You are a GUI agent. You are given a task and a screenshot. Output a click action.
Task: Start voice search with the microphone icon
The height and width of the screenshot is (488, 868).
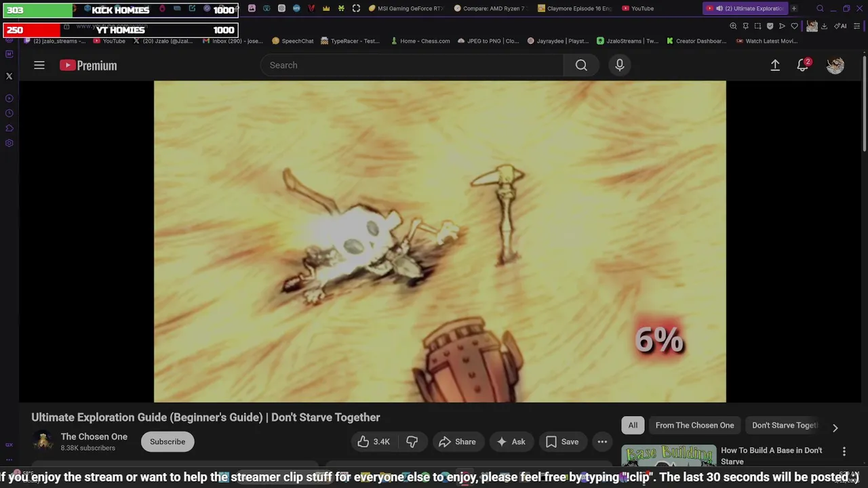tap(619, 65)
